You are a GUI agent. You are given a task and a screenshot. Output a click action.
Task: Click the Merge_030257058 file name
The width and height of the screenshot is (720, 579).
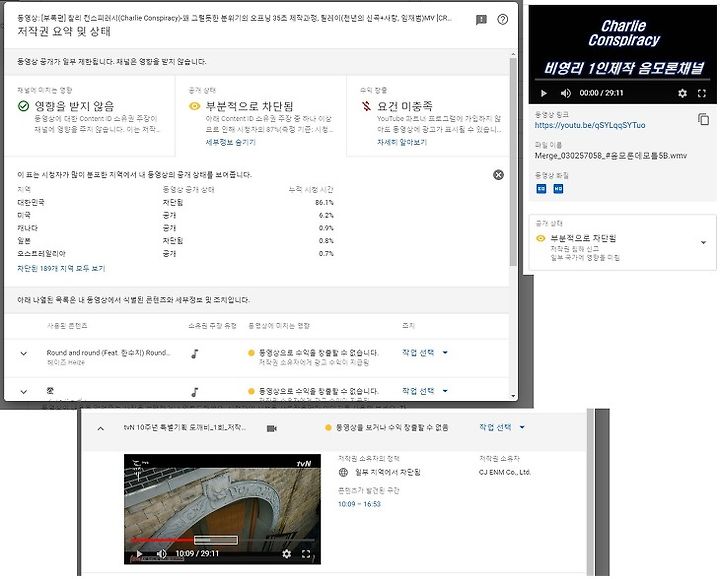611,156
